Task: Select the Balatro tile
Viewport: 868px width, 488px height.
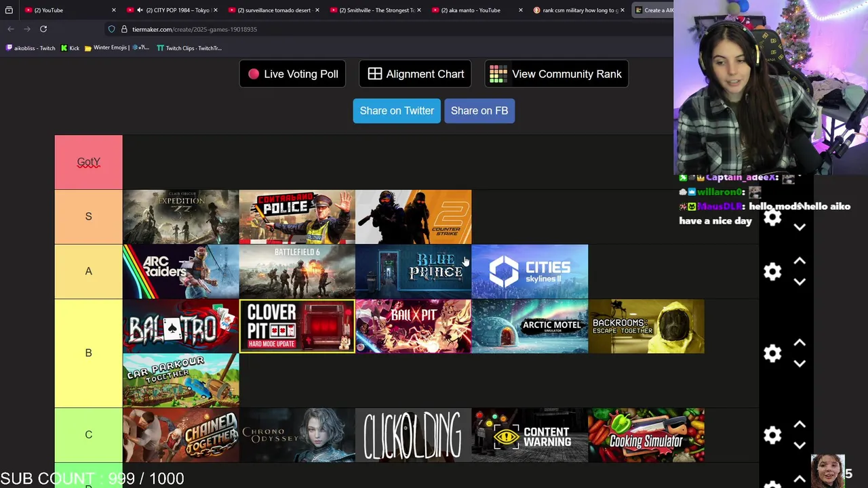Action: pyautogui.click(x=181, y=326)
